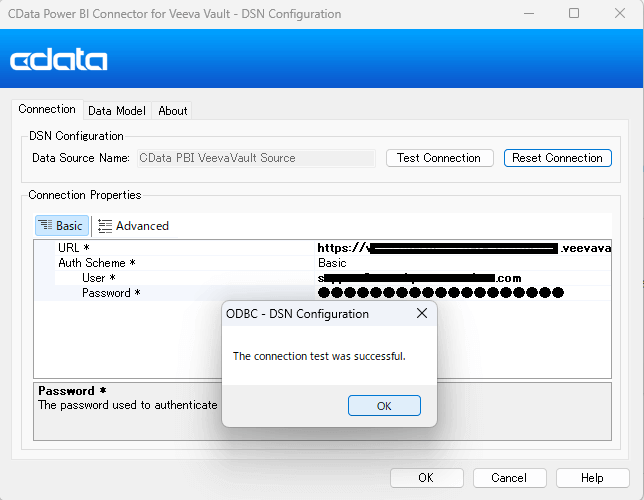Click the CData logo

59,60
